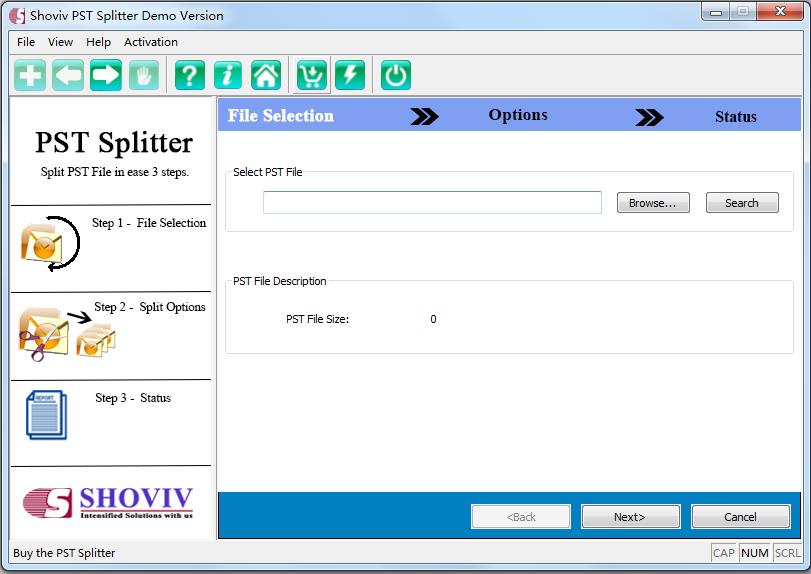Screen dimensions: 811x574
Task: Select the Status step header
Action: point(735,117)
